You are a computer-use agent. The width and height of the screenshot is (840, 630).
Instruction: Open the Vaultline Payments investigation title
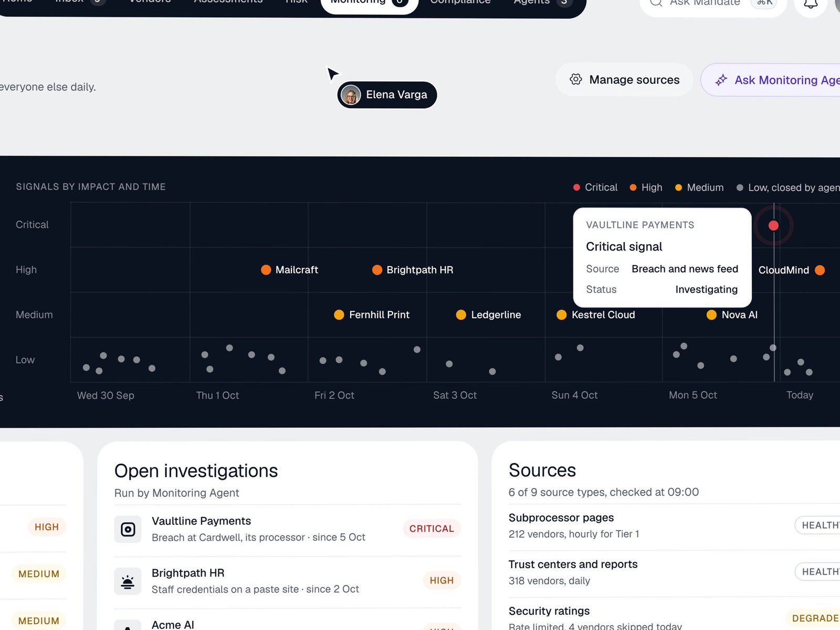[x=201, y=521]
